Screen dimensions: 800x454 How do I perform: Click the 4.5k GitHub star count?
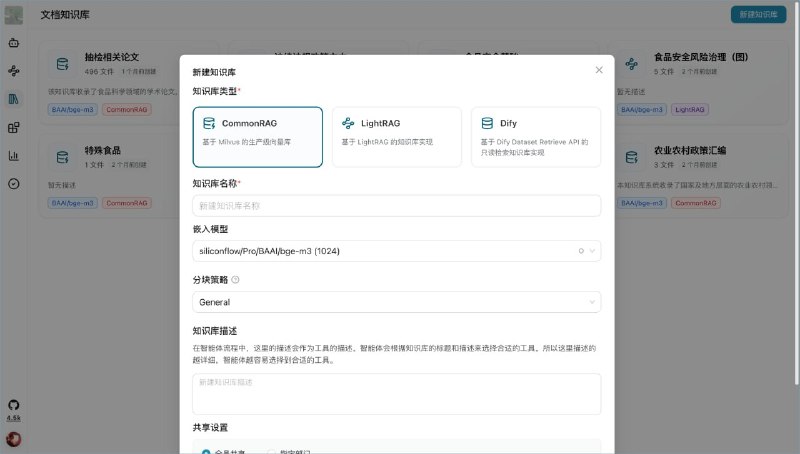tap(14, 418)
